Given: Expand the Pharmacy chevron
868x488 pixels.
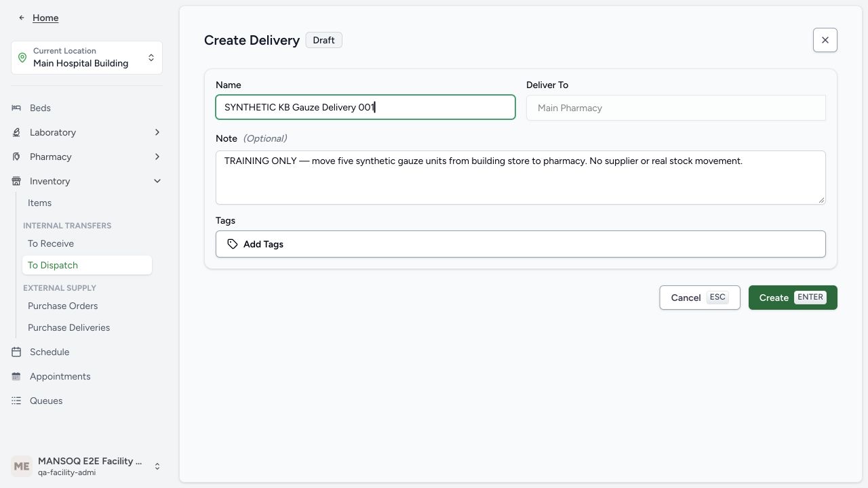Looking at the screenshot, I should 157,157.
